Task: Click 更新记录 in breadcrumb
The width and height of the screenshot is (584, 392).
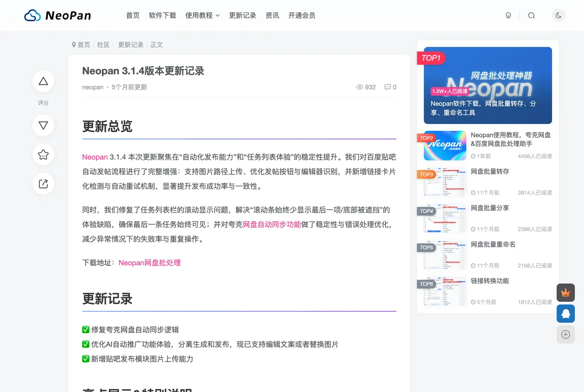Action: 131,45
